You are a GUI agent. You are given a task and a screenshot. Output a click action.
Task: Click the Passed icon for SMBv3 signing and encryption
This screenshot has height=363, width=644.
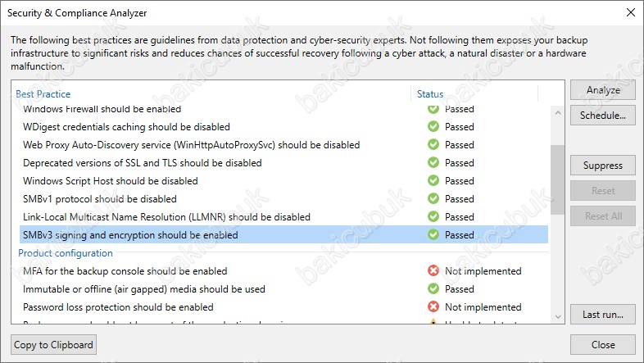[x=433, y=235]
